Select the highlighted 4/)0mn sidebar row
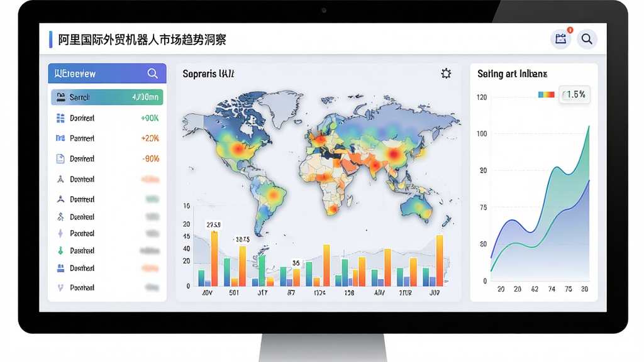Image resolution: width=644 pixels, height=362 pixels. tap(107, 97)
